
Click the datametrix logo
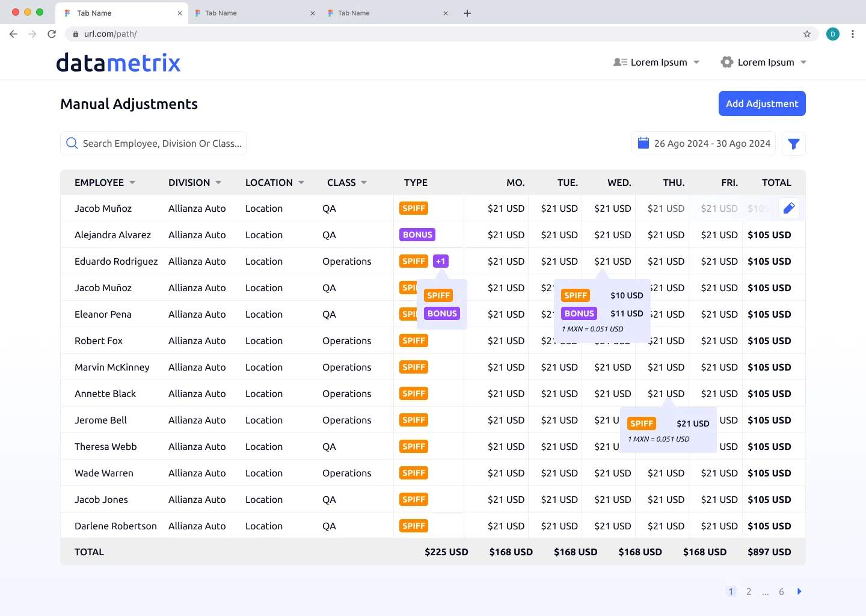pos(118,63)
